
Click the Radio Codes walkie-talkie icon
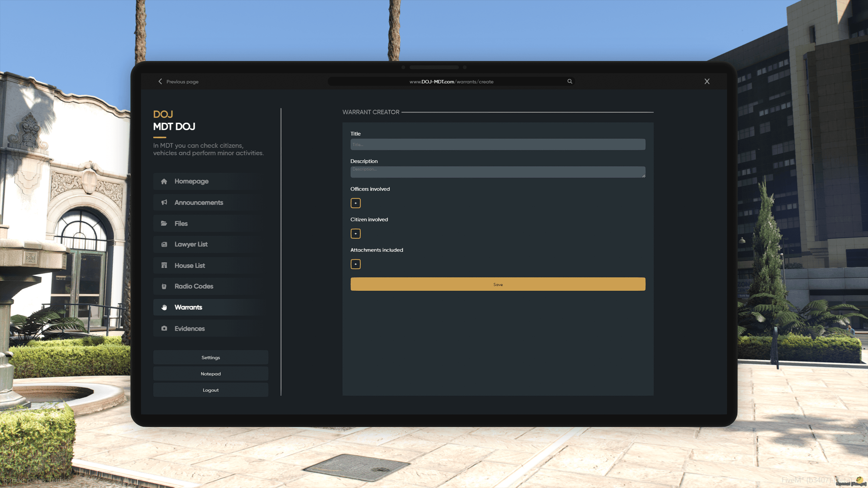point(164,286)
